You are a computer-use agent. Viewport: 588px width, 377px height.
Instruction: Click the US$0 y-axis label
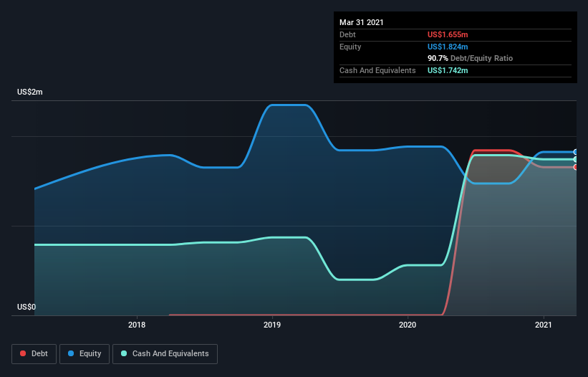[x=26, y=307]
